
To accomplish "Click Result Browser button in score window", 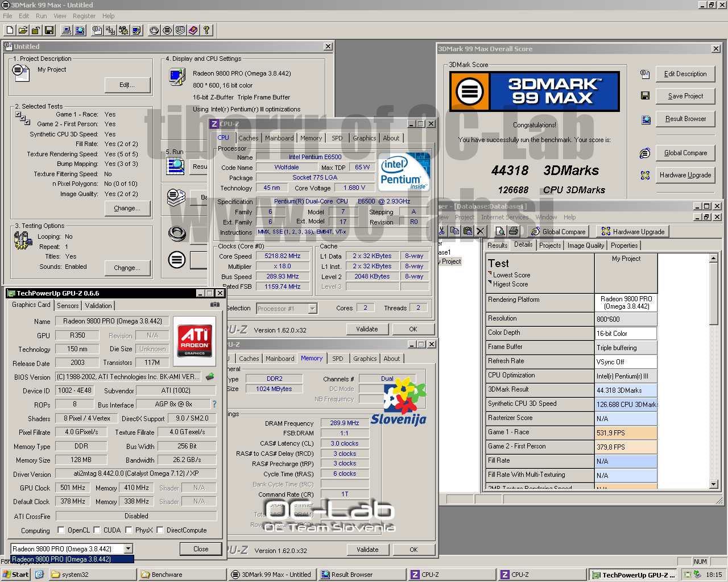I will pyautogui.click(x=685, y=119).
